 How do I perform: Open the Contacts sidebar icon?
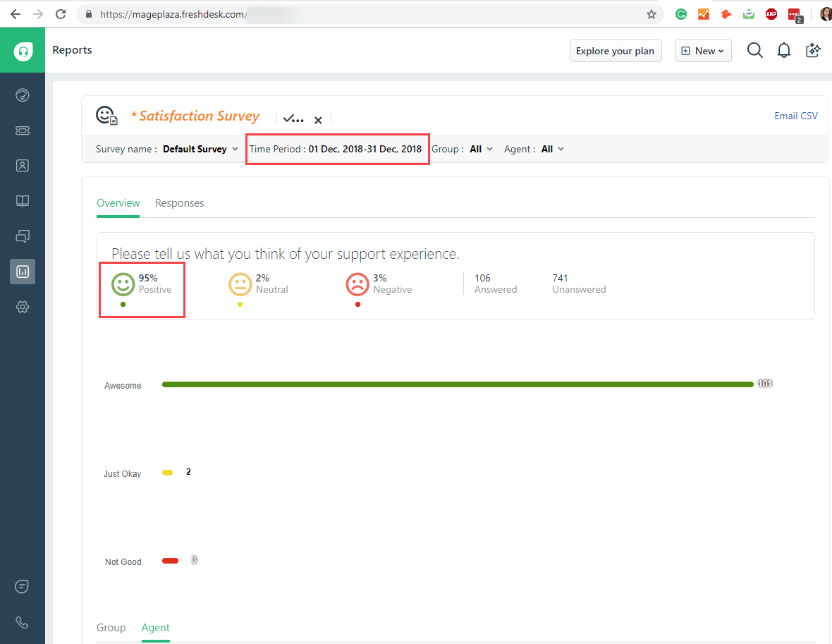pos(23,166)
